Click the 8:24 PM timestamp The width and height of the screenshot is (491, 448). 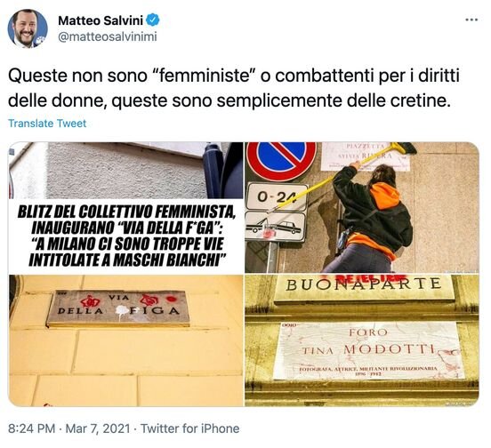tap(32, 428)
